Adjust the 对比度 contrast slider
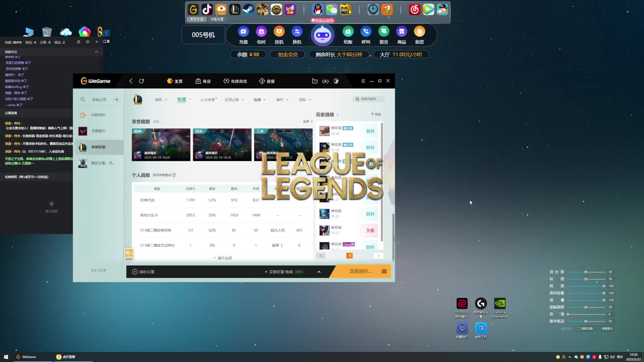 pyautogui.click(x=586, y=272)
